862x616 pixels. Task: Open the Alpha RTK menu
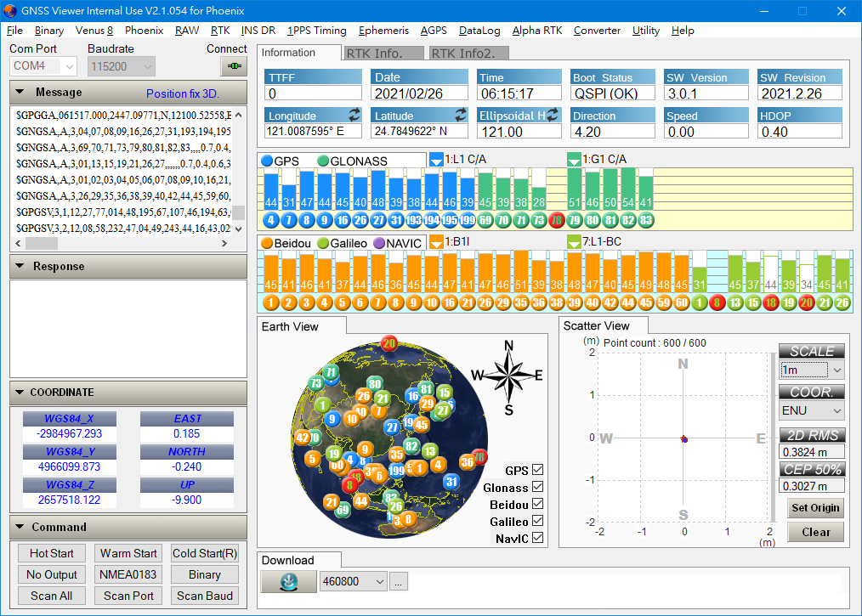(x=537, y=31)
